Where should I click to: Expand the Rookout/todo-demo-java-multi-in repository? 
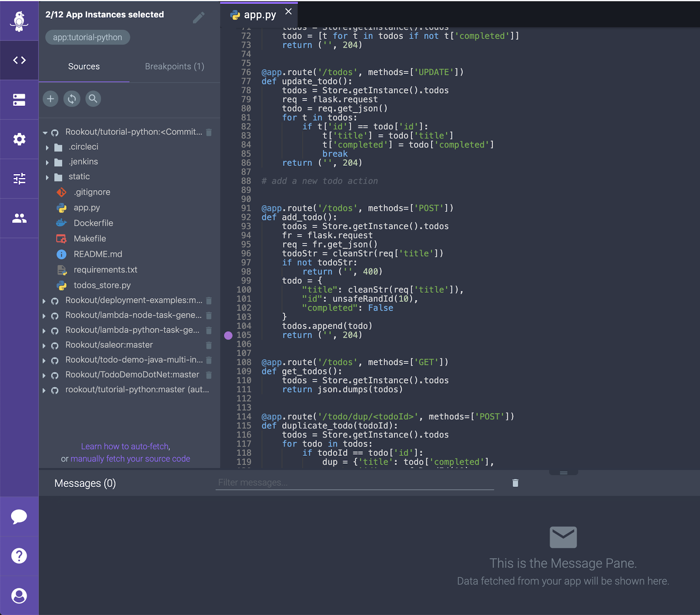coord(44,360)
